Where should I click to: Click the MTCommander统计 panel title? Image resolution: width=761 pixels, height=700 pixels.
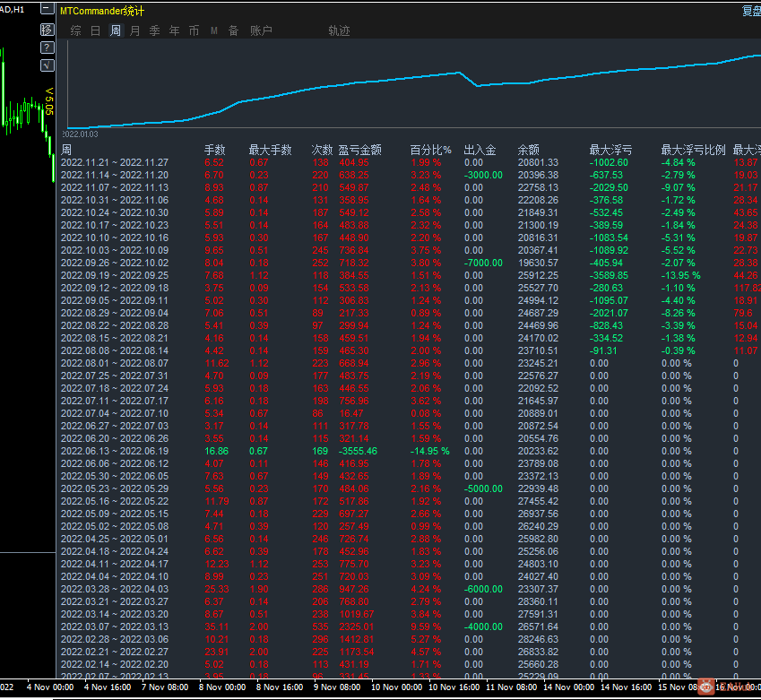click(x=102, y=11)
